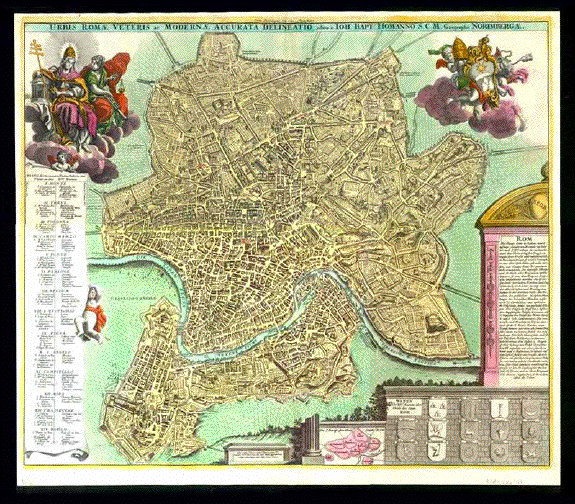The image size is (575, 504).
Task: Click the golden arched pediment above the Rom panel
Action: (513, 204)
